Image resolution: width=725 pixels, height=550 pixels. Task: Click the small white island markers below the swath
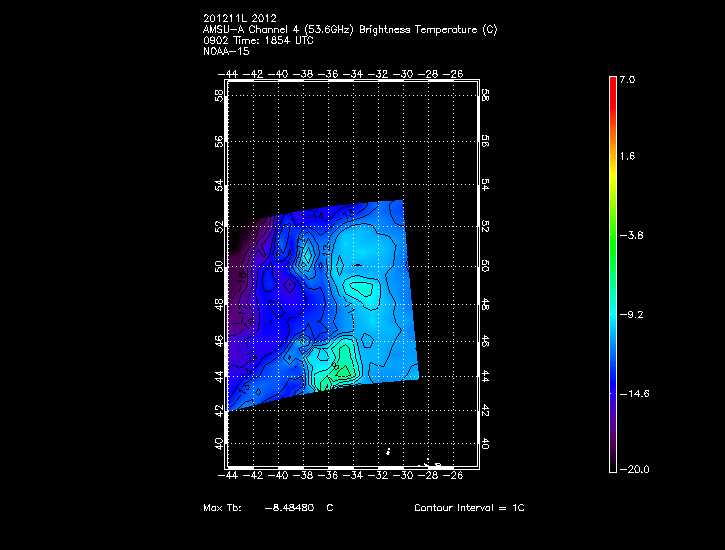click(434, 464)
